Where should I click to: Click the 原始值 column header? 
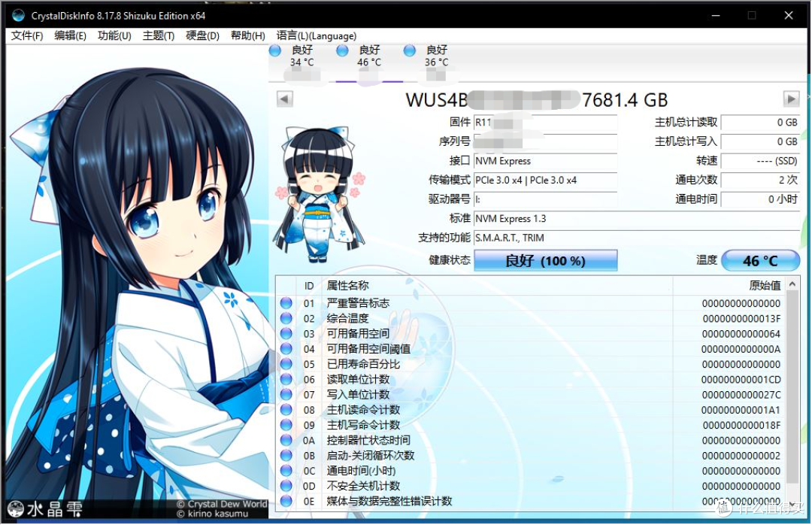[729, 286]
